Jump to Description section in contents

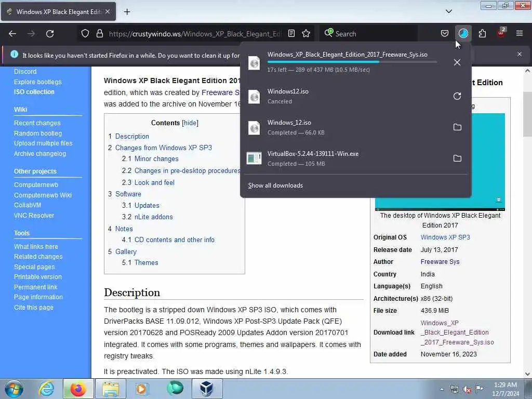[x=132, y=137]
